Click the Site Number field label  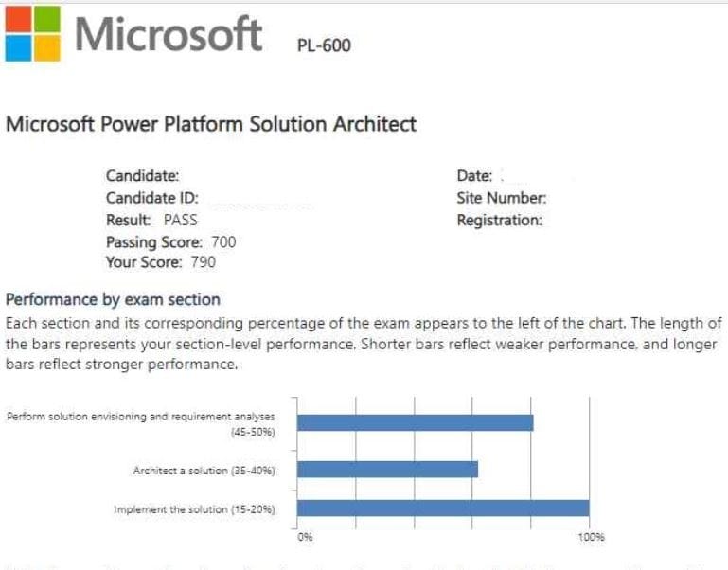501,198
